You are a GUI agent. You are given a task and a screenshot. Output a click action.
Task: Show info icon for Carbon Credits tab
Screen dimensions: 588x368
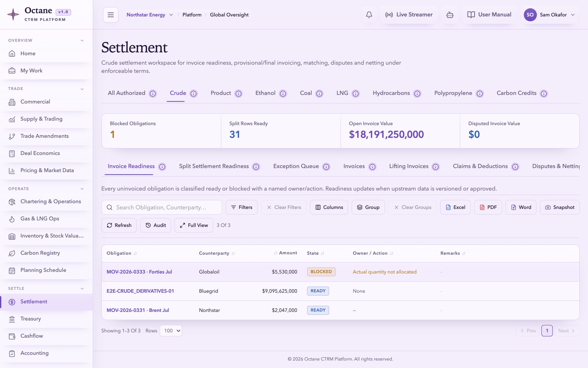[x=544, y=93]
